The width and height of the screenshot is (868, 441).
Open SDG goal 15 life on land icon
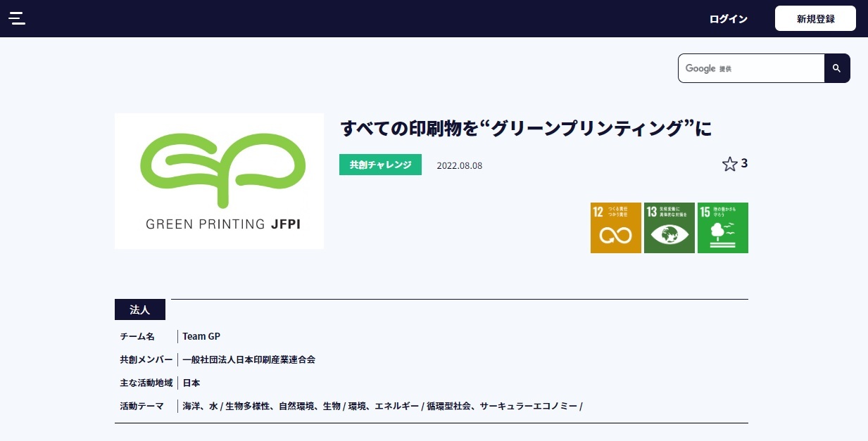click(x=723, y=228)
